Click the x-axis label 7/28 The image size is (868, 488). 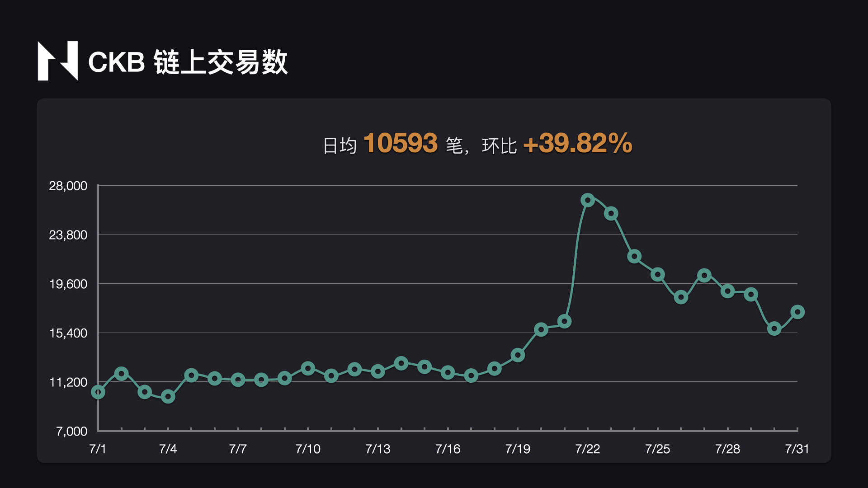click(x=727, y=449)
